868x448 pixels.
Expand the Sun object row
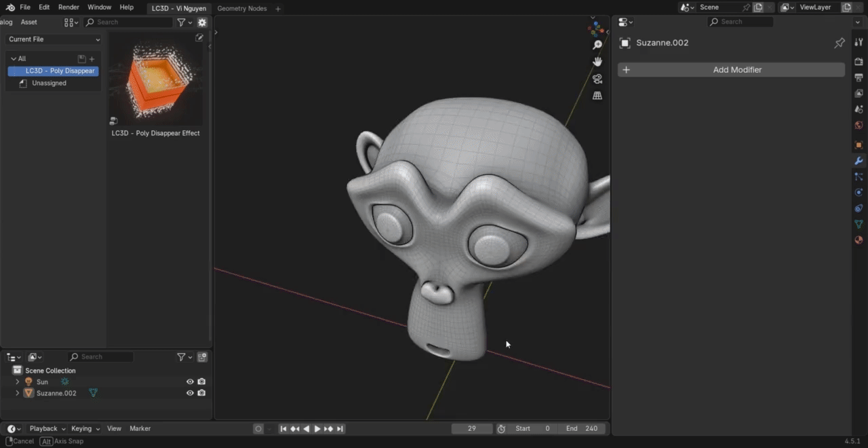pos(18,382)
